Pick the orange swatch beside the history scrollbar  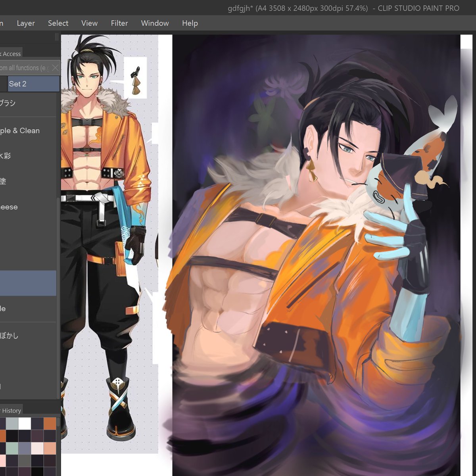(x=50, y=424)
